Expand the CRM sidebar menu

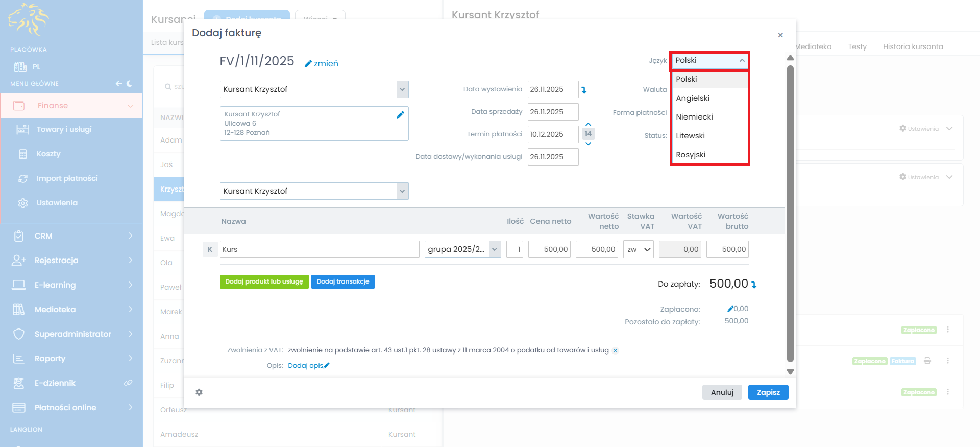pyautogui.click(x=71, y=236)
